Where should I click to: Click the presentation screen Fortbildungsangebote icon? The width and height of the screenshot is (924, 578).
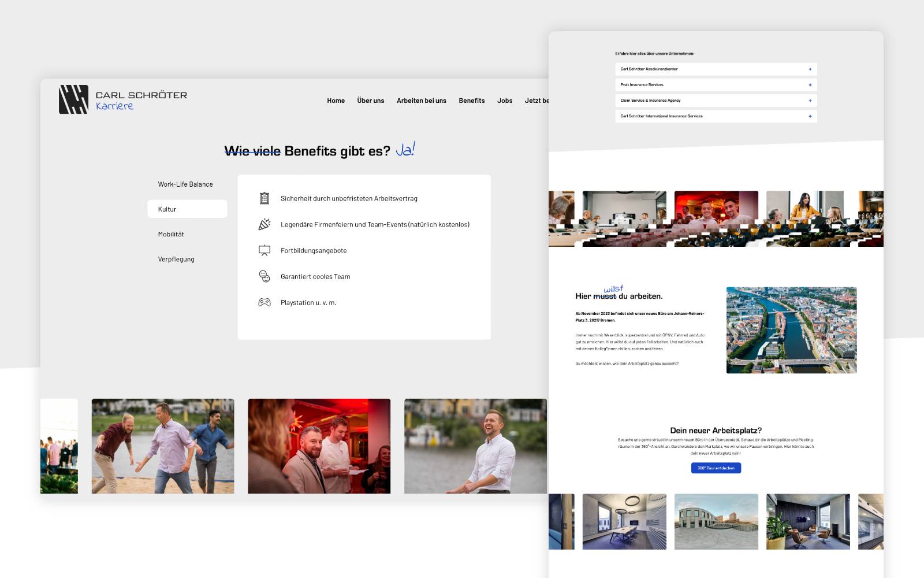coord(264,250)
